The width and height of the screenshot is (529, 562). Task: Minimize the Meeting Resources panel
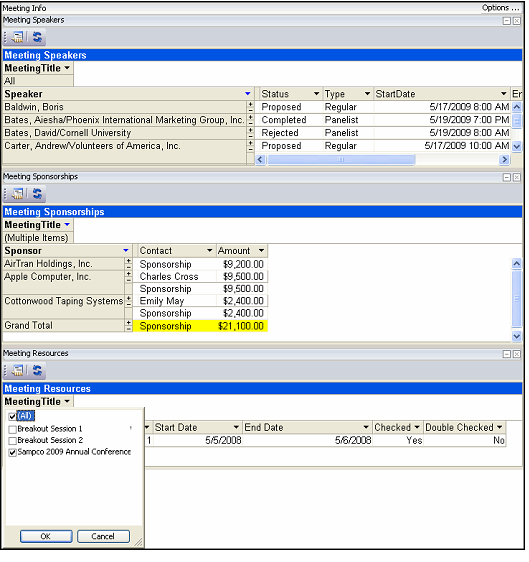(x=507, y=354)
